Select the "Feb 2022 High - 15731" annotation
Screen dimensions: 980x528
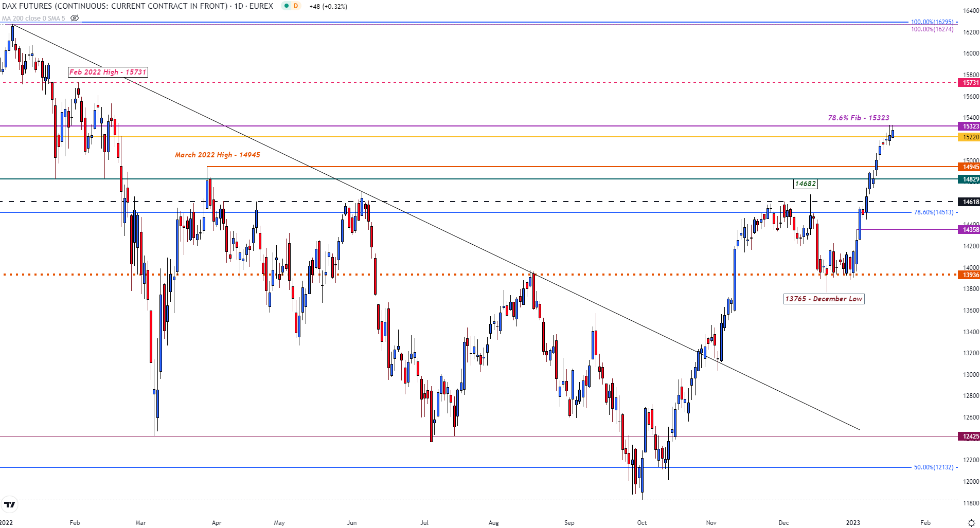(x=108, y=72)
